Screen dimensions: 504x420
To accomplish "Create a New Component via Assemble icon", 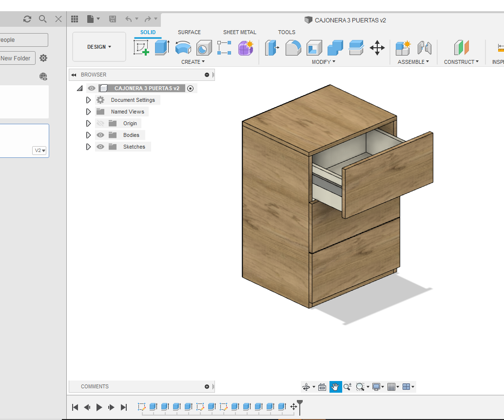I will [x=403, y=47].
